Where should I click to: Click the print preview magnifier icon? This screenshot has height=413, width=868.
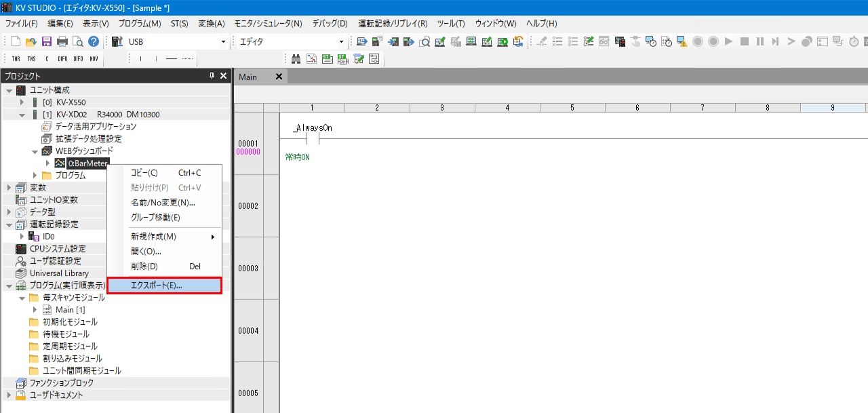tap(78, 41)
